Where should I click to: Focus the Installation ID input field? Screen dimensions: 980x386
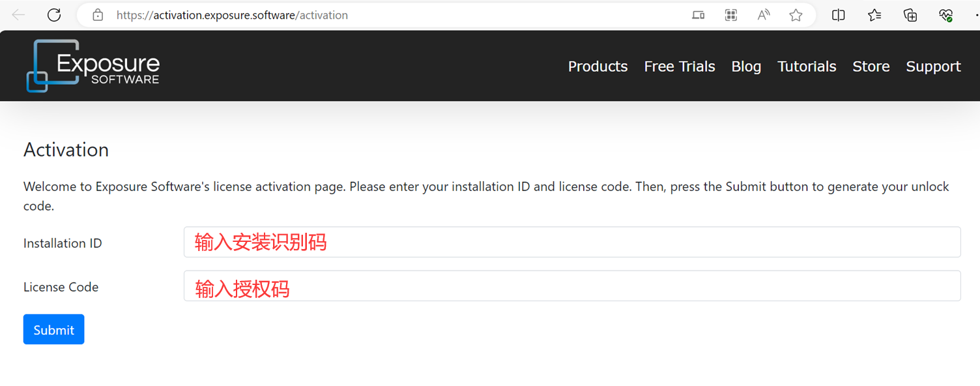coord(571,242)
